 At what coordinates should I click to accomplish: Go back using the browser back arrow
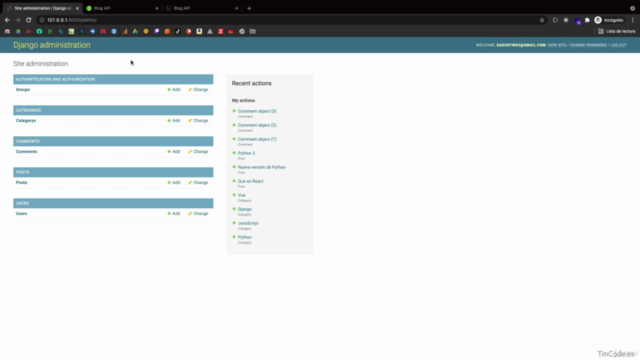tap(7, 20)
